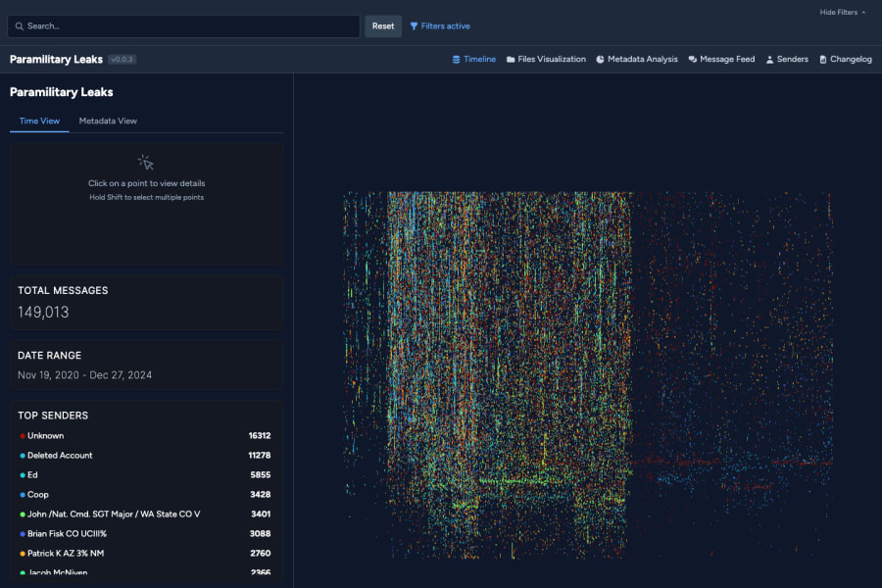Select the Ed sender name

pyautogui.click(x=32, y=475)
